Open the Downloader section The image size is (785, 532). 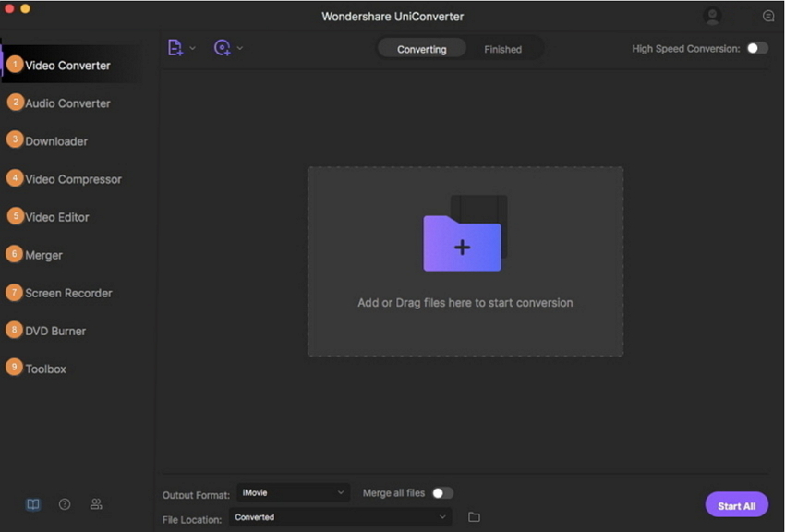pyautogui.click(x=56, y=141)
